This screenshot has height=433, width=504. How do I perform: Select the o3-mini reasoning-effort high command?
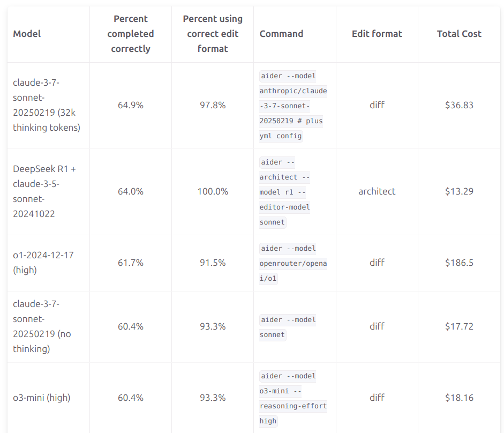292,398
